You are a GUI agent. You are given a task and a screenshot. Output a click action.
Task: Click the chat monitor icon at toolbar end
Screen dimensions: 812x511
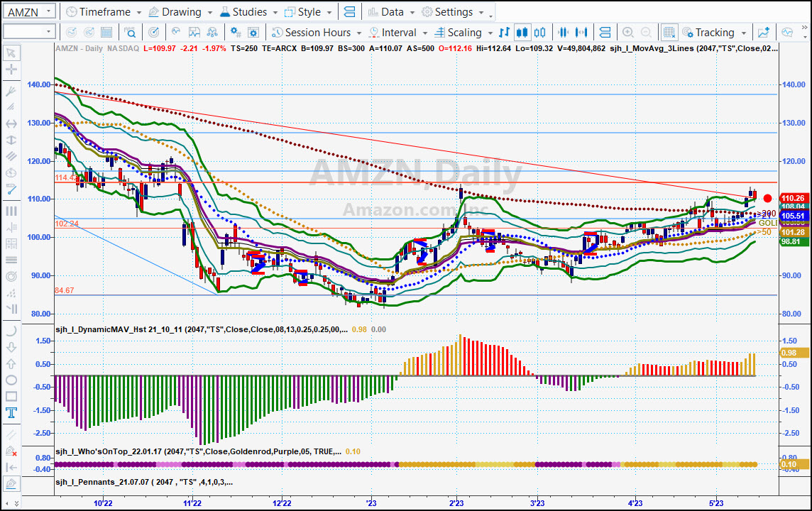787,33
